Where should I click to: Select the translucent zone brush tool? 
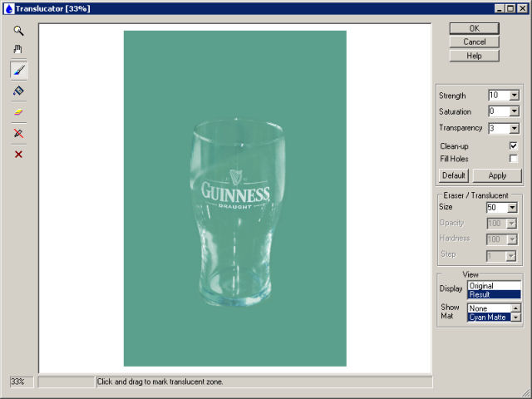tap(18, 71)
